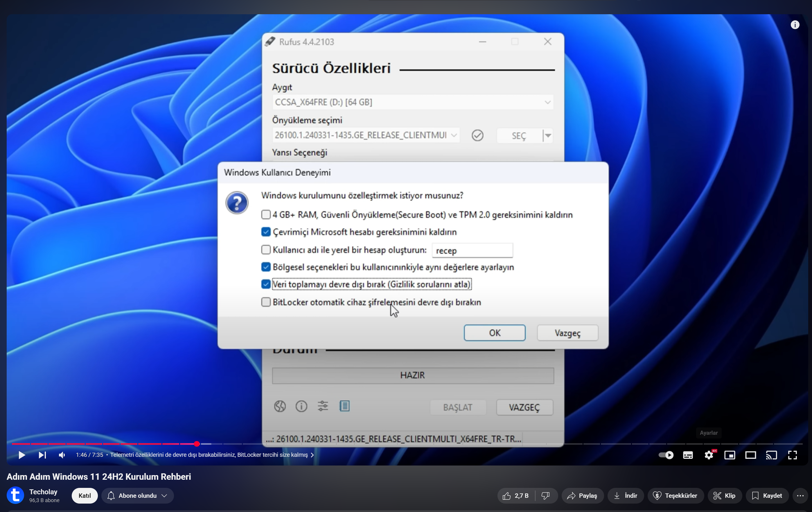Dislike the video
Screen dimensions: 812x512
[x=546, y=495]
